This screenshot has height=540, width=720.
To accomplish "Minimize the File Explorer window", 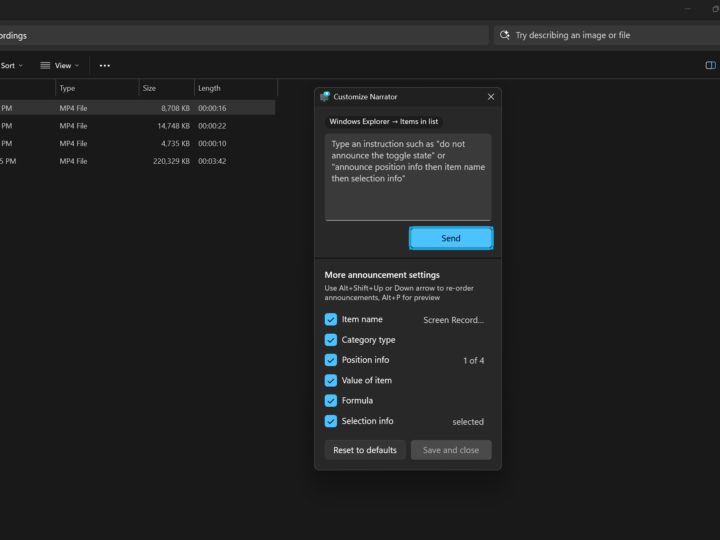I will [687, 8].
